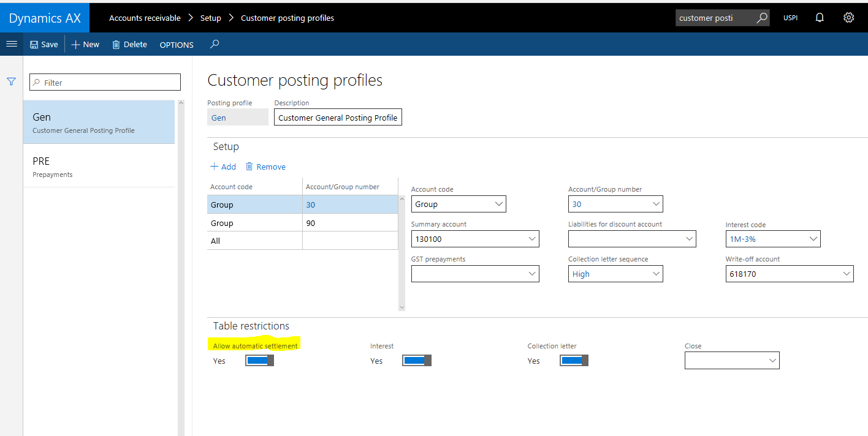Open the Summary account dropdown
Screen dimensions: 868x436
[x=533, y=238]
